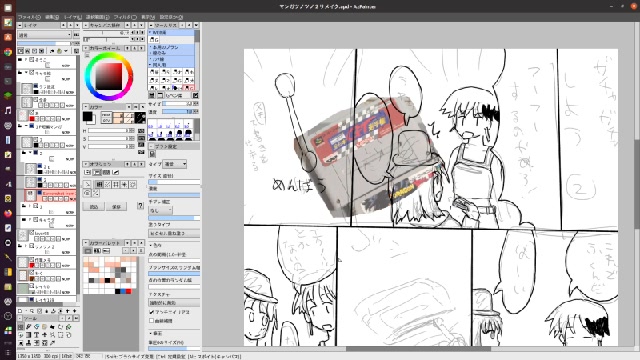
Task: Select the eyedropper spoit tool
Action: click(x=52, y=343)
